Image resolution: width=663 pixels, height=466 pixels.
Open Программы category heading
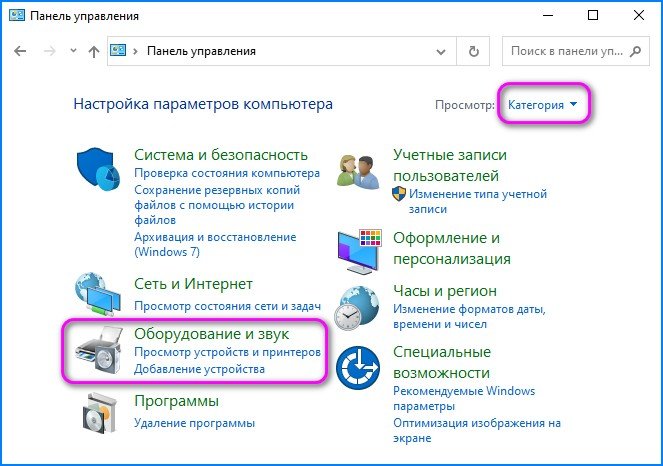click(176, 401)
